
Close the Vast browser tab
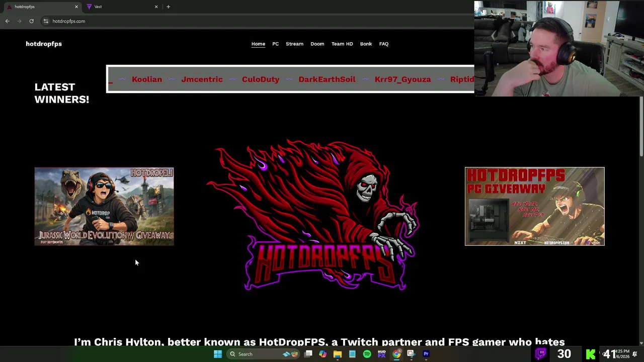pyautogui.click(x=156, y=7)
